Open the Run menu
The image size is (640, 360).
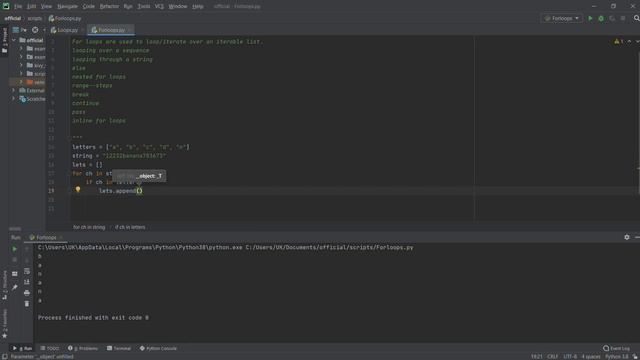coord(128,7)
